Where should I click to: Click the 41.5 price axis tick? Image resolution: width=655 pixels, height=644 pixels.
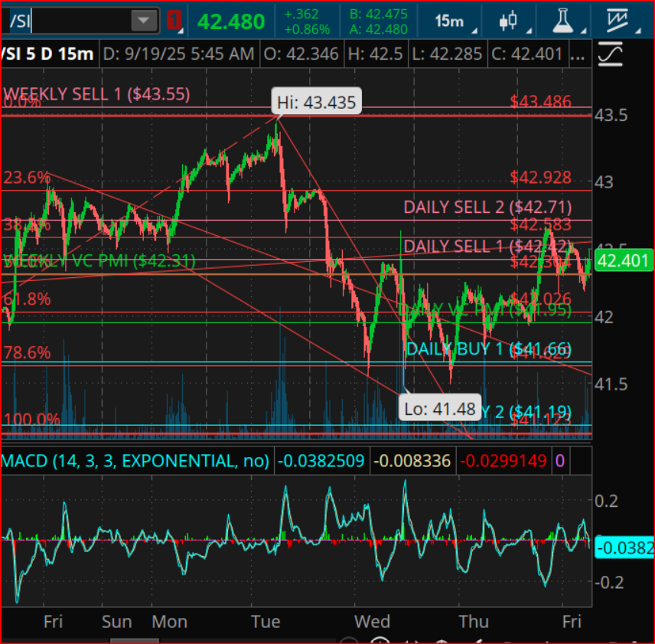tap(611, 384)
